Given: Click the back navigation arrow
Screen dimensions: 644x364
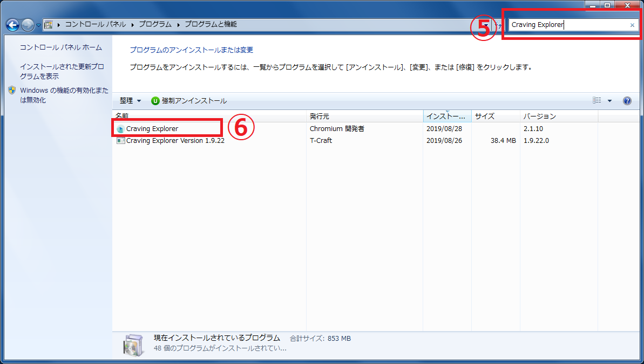Looking at the screenshot, I should (12, 24).
